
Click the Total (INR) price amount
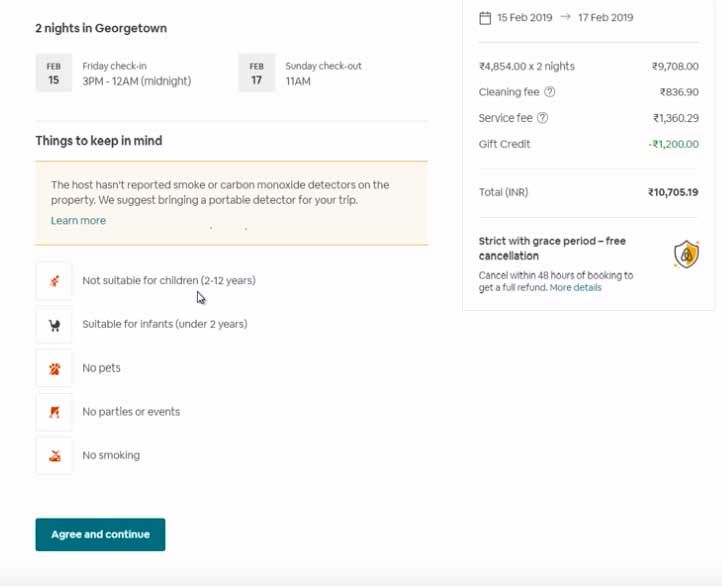[x=672, y=192]
